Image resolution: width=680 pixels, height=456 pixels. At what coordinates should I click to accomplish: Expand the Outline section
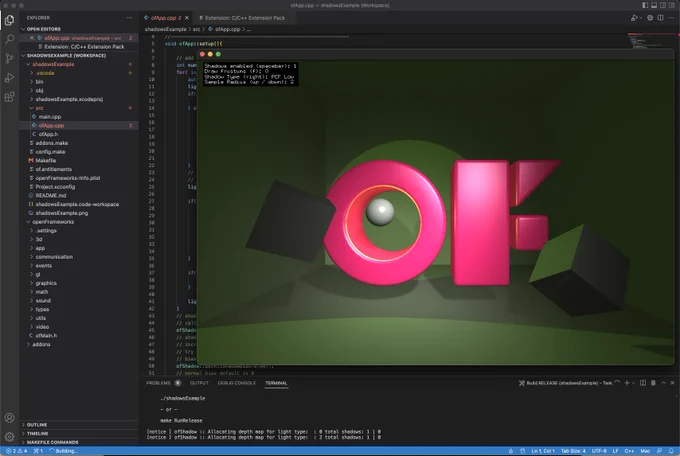point(37,425)
